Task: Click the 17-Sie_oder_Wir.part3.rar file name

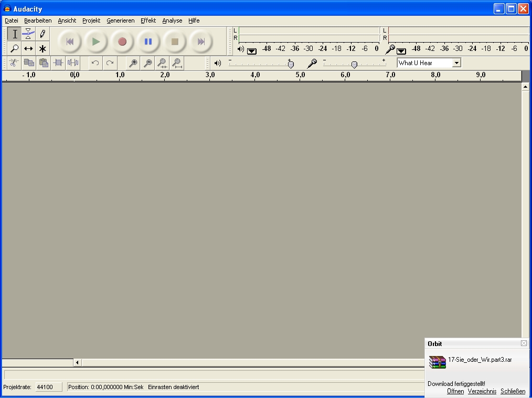Action: pos(480,360)
